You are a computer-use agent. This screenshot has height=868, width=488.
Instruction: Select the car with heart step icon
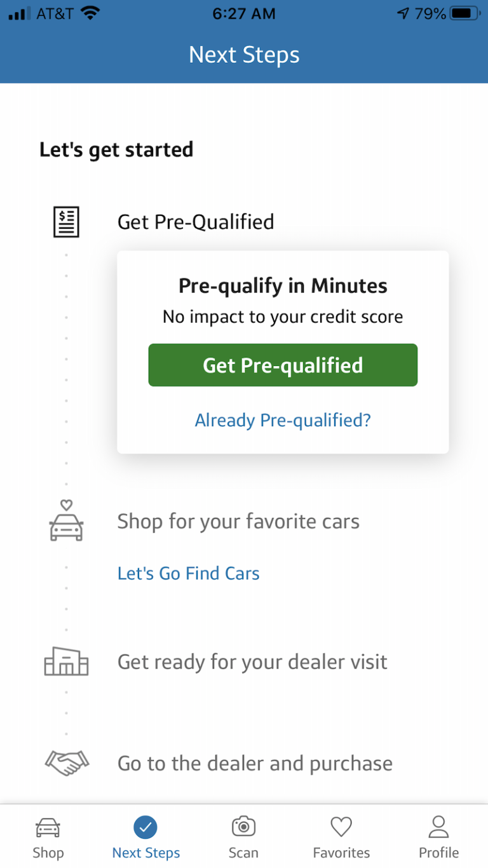(x=66, y=520)
